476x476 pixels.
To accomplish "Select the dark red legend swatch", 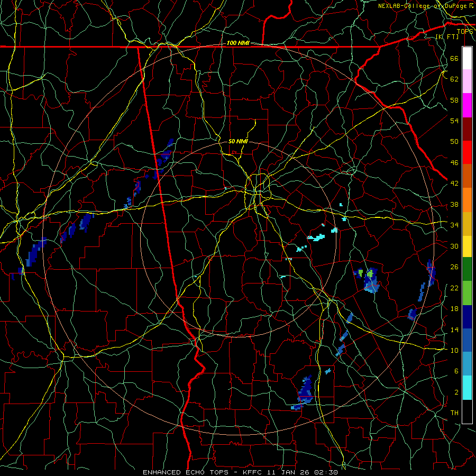I will click(467, 129).
